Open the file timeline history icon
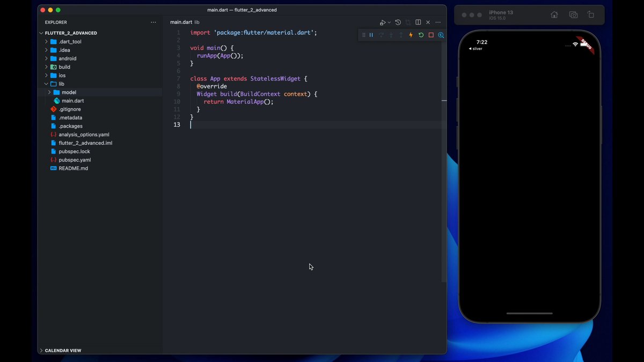 (398, 23)
